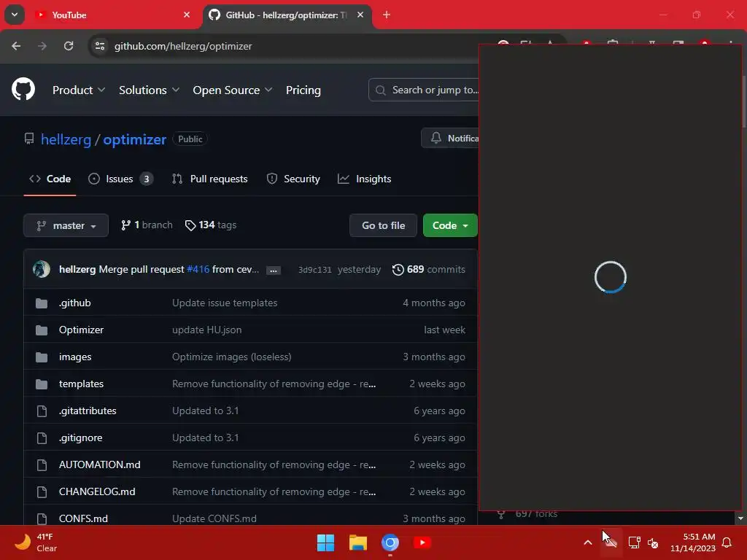
Task: Show hidden tray icons chevron
Action: tap(588, 542)
